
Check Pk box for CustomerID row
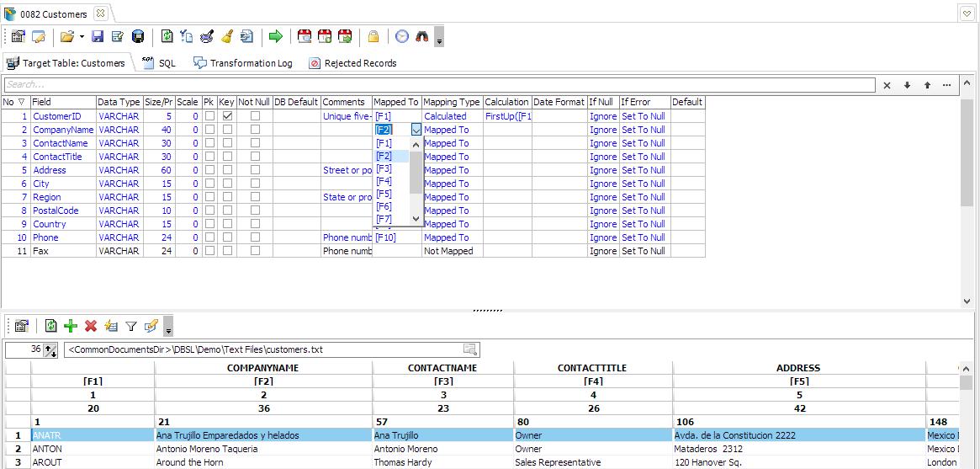(209, 116)
